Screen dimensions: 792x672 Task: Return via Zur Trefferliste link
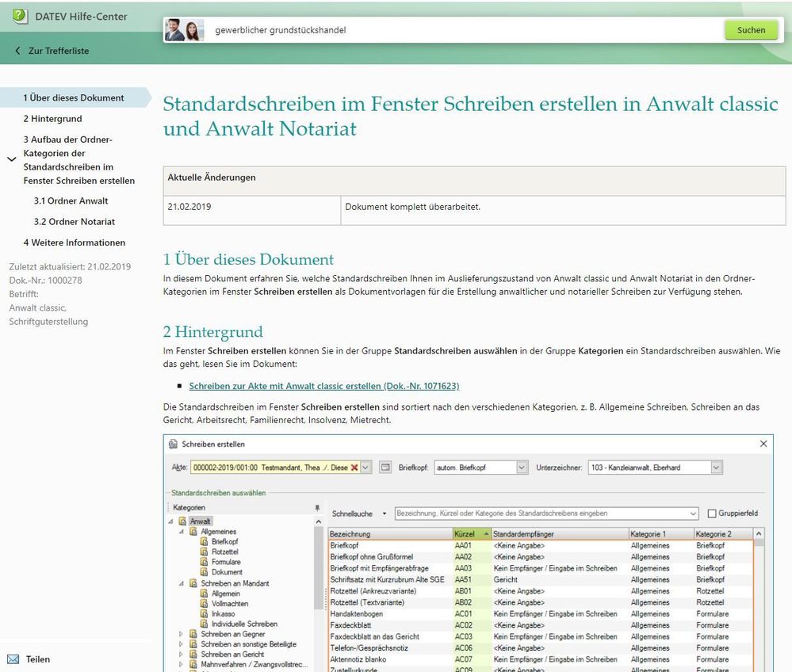(x=59, y=51)
